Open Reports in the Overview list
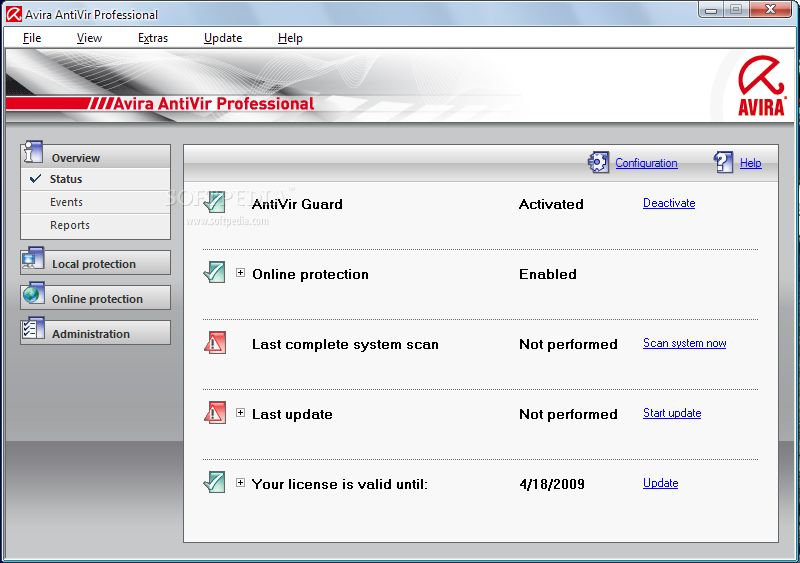800x563 pixels. 95,225
